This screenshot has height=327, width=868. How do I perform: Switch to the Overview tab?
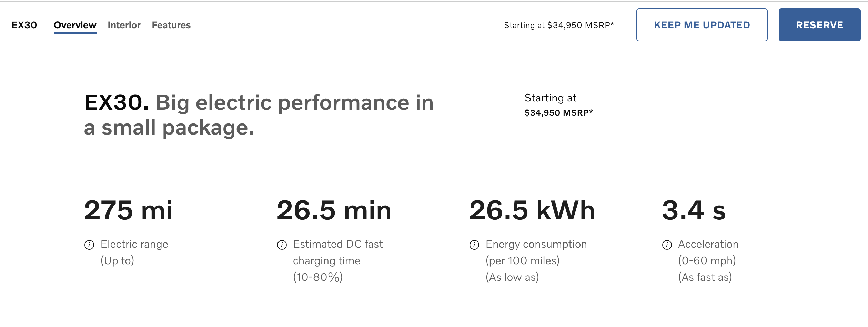75,25
